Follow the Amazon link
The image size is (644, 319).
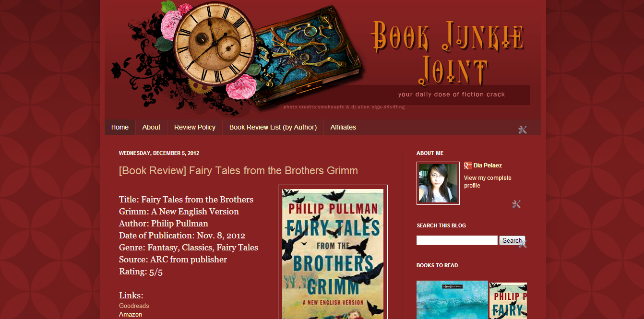point(131,314)
